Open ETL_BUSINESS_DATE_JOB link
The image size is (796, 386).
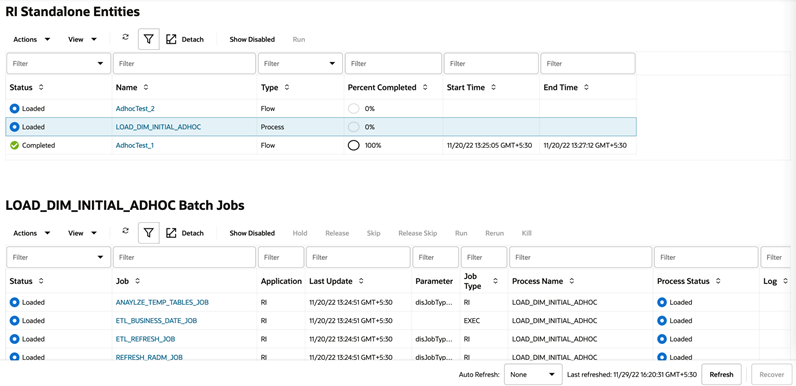tap(156, 320)
